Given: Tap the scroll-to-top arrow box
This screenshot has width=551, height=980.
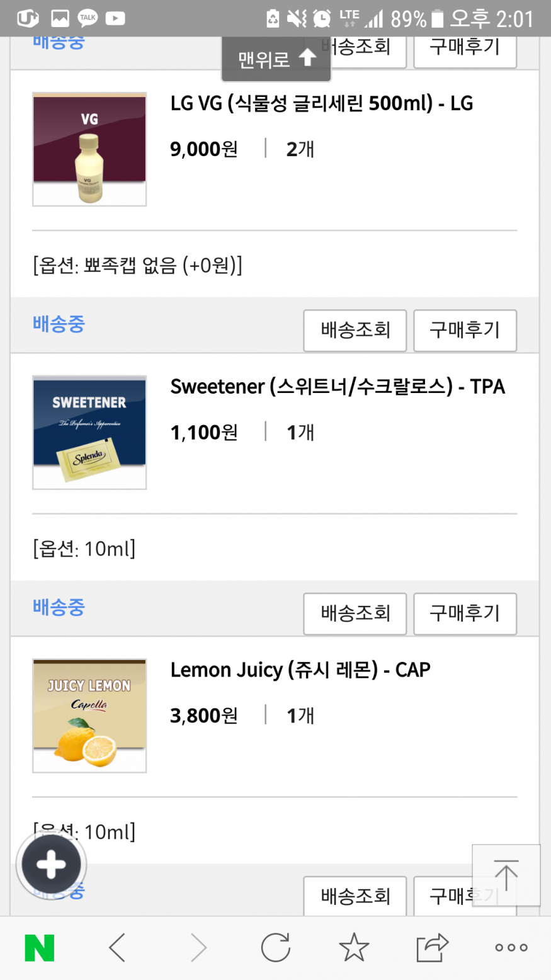Looking at the screenshot, I should tap(506, 875).
